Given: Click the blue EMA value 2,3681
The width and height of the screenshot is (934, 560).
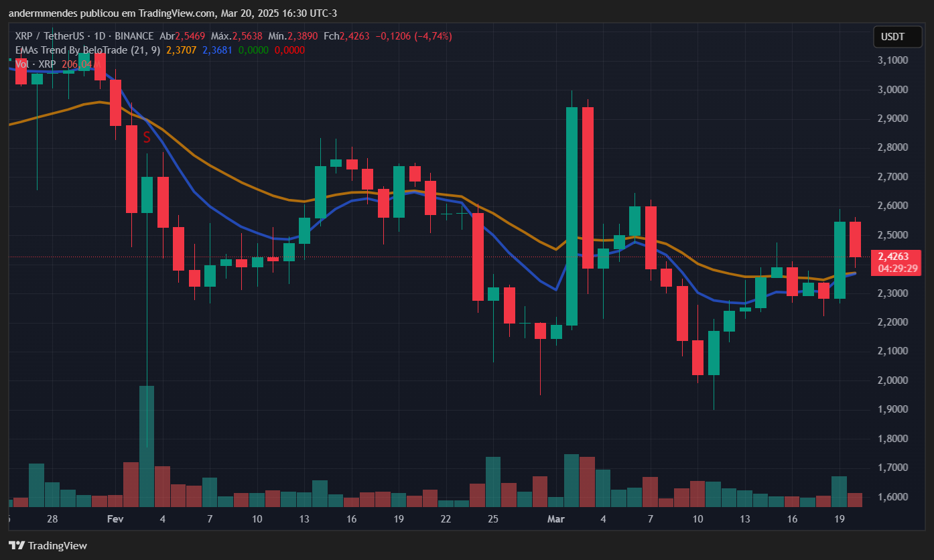Looking at the screenshot, I should tap(217, 50).
